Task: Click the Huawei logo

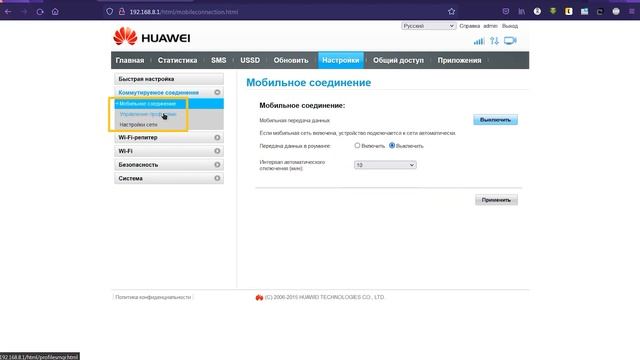Action: coord(151,37)
